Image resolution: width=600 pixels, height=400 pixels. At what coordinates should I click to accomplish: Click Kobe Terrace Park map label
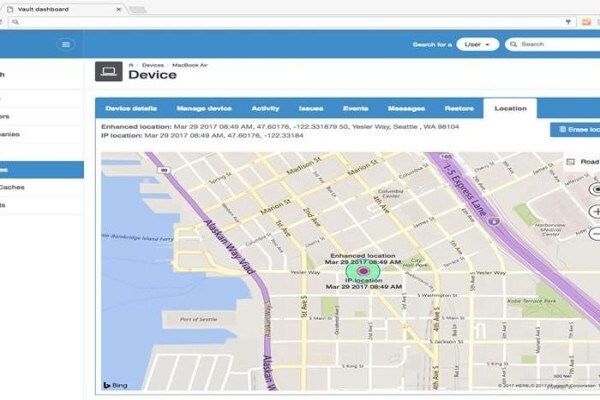click(x=531, y=301)
